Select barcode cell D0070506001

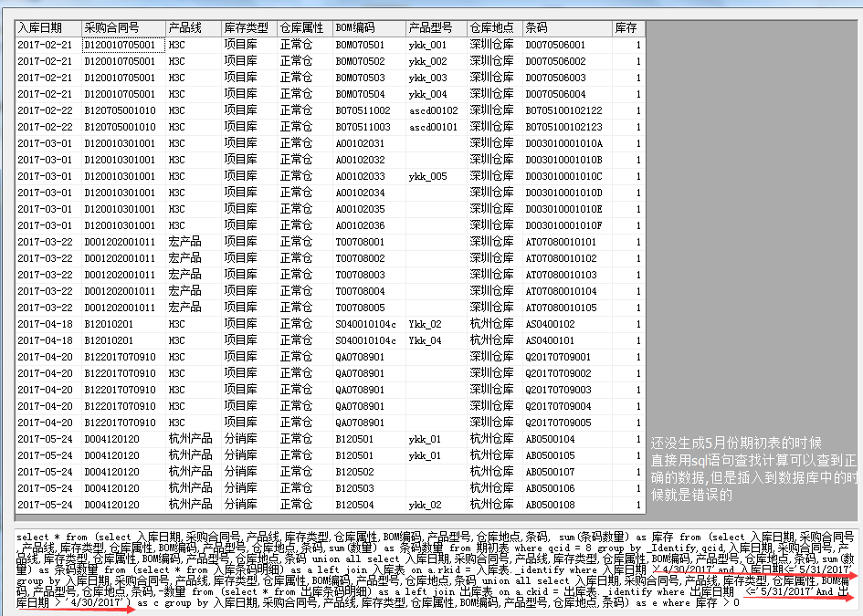(x=567, y=45)
